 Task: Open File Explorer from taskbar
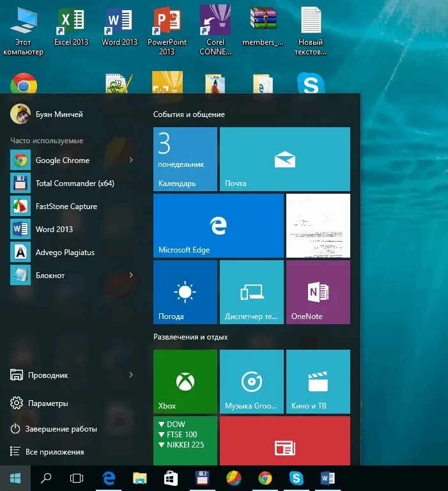[139, 478]
